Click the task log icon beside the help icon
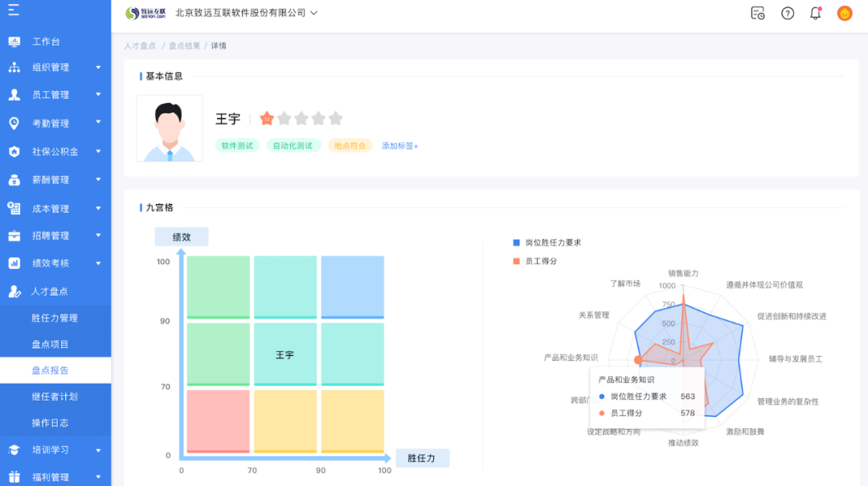The height and width of the screenshot is (486, 868). [x=756, y=13]
